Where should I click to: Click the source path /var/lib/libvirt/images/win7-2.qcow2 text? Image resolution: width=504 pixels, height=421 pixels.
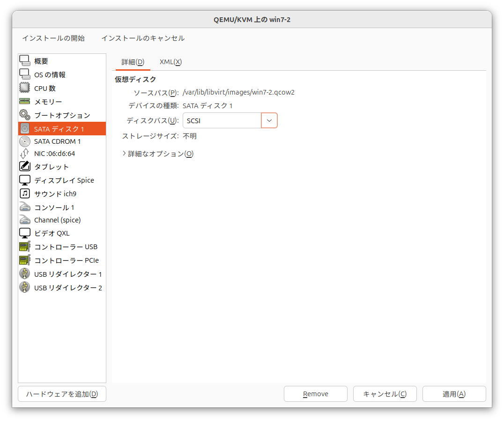pyautogui.click(x=238, y=92)
